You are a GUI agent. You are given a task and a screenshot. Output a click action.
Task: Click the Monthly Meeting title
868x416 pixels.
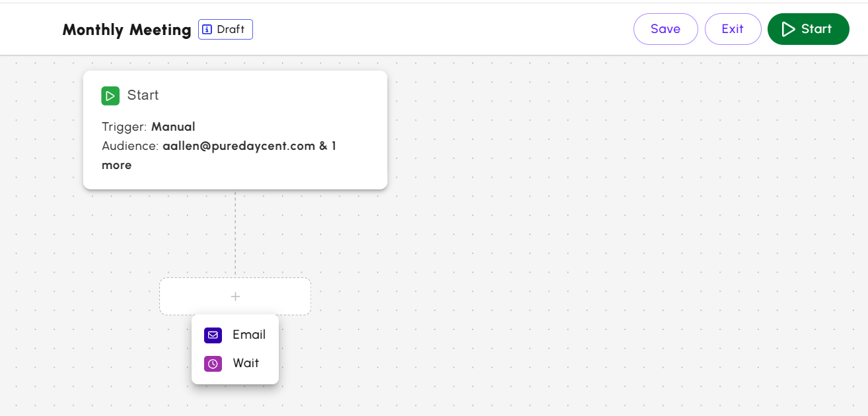tap(126, 29)
